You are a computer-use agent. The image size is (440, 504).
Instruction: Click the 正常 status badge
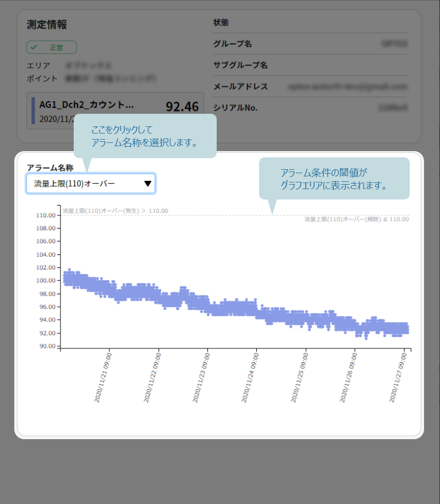(52, 48)
